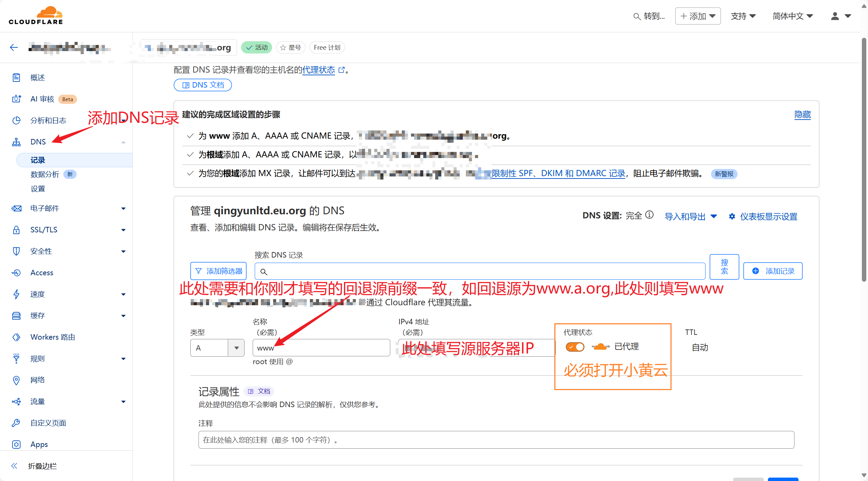This screenshot has width=868, height=481.
Task: Click the star icon in 星号 badge
Action: point(283,48)
